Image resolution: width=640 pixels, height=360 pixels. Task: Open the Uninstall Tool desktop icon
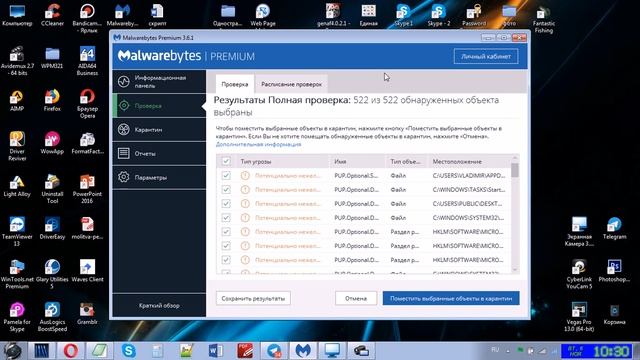point(52,189)
